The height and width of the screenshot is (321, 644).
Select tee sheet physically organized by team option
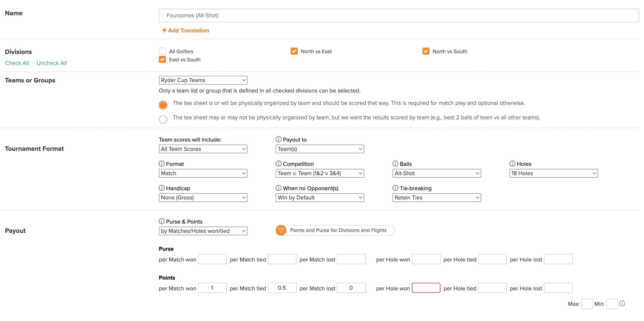[x=163, y=105]
